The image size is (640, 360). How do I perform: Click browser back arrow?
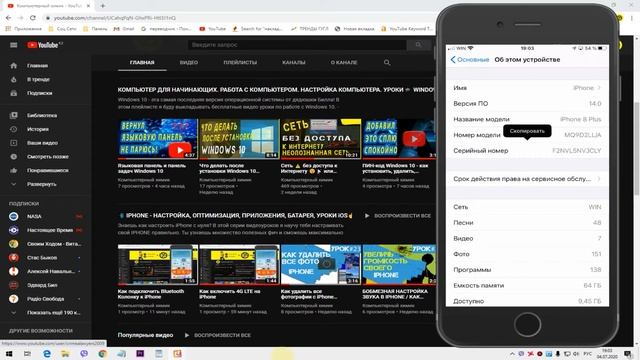pos(9,18)
